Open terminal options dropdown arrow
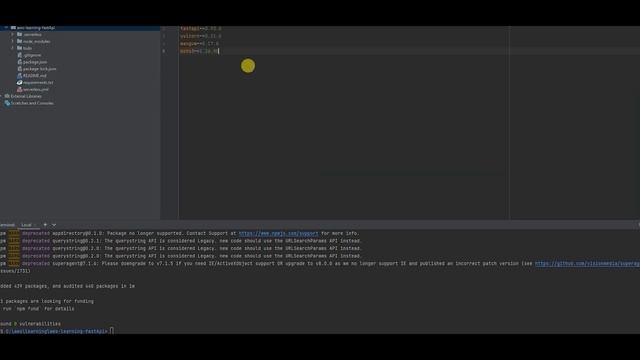The width and height of the screenshot is (640, 360). coord(54,225)
